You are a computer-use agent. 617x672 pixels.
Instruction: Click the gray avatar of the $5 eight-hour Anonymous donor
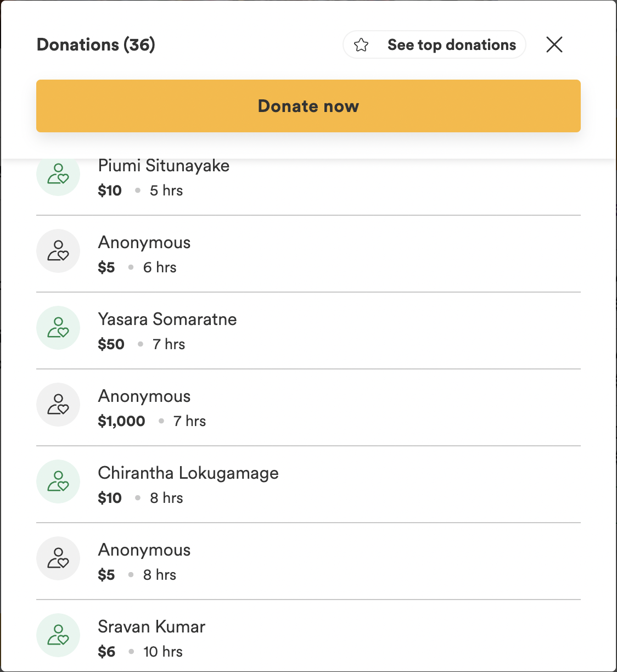pos(58,558)
